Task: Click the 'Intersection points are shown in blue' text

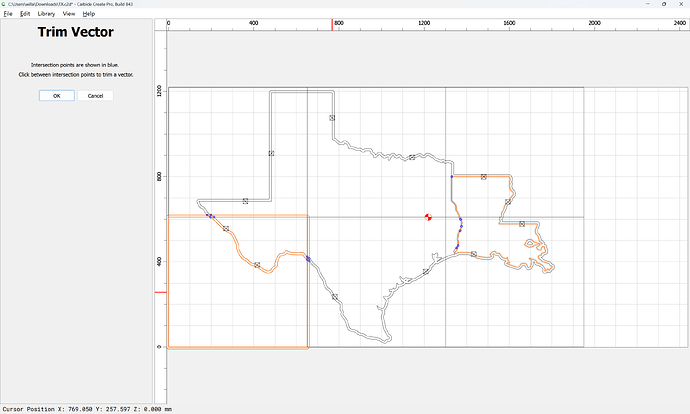Action: [x=75, y=65]
